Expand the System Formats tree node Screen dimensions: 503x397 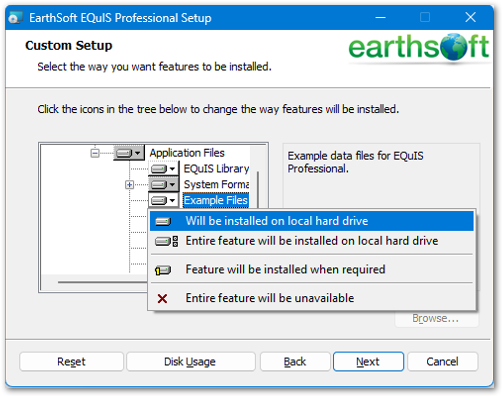tap(129, 185)
